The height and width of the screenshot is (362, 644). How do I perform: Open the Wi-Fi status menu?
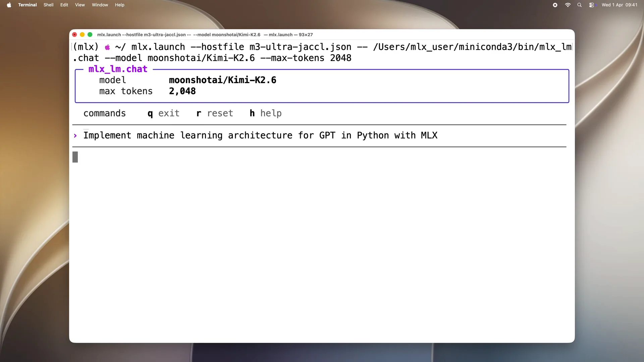(x=568, y=5)
